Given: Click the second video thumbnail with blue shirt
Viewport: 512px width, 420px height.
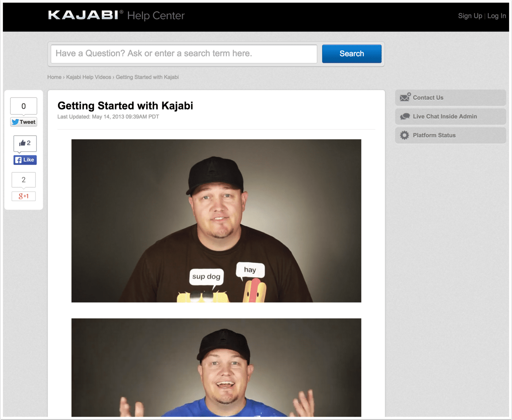Looking at the screenshot, I should 216,367.
